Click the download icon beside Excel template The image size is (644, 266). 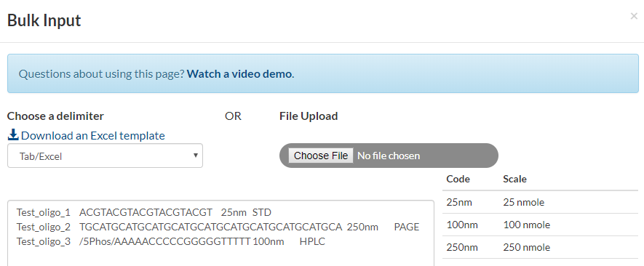[x=14, y=135]
